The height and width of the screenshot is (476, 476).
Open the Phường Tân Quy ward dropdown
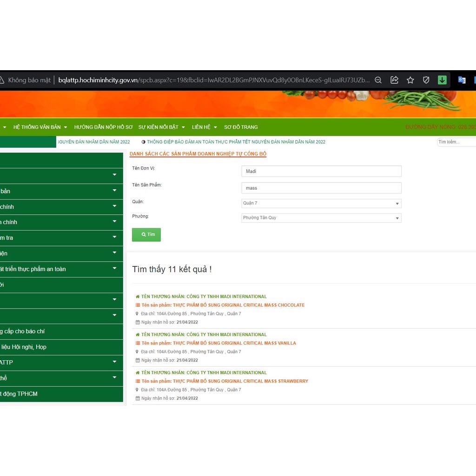[321, 218]
